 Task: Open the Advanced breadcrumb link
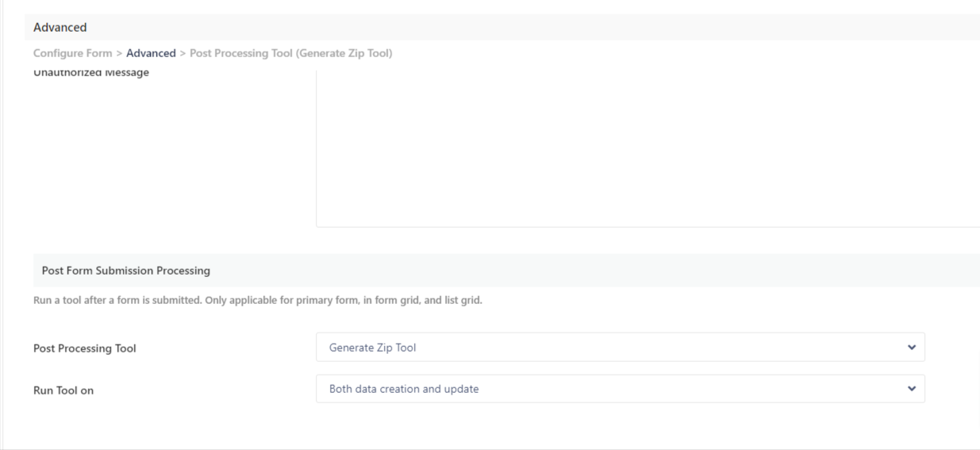(x=151, y=53)
